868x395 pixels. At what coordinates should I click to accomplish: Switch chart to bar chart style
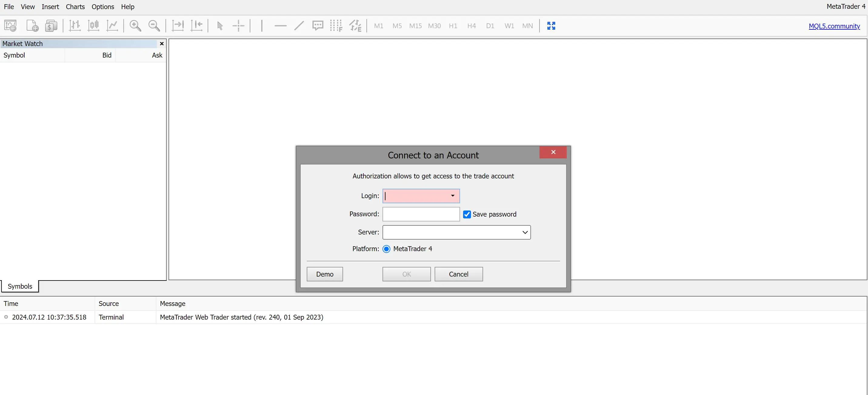click(x=75, y=26)
